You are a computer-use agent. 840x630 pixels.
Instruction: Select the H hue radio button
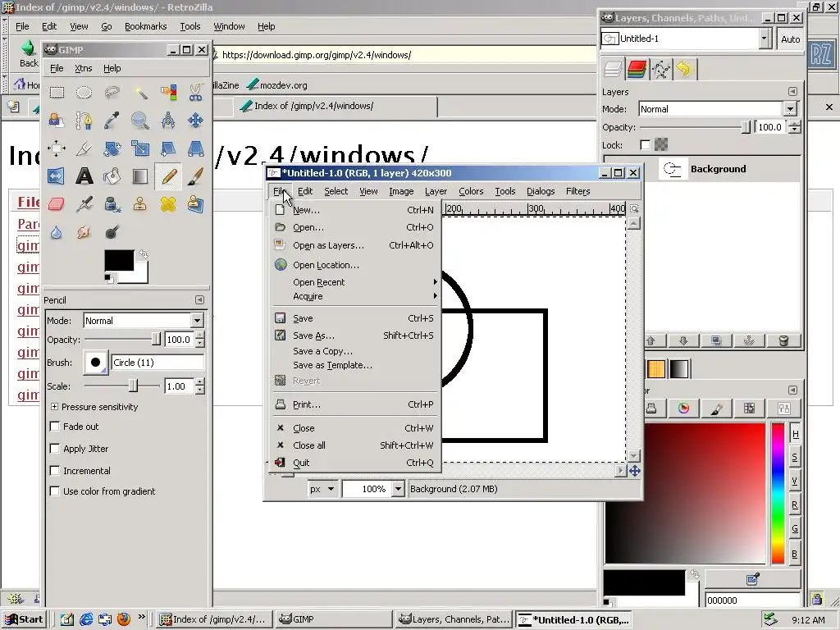tap(795, 434)
